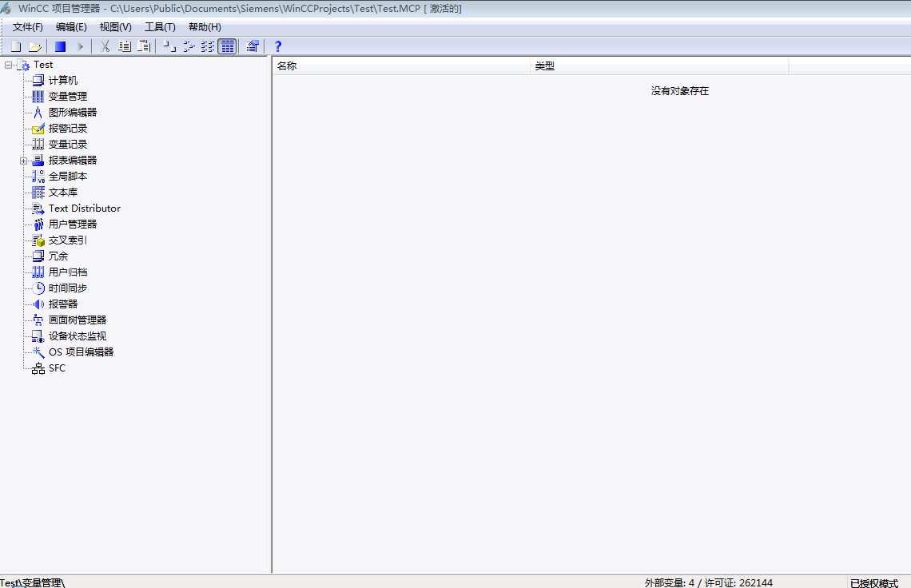Open the 编辑(E) menu
The image size is (911, 588).
71,27
